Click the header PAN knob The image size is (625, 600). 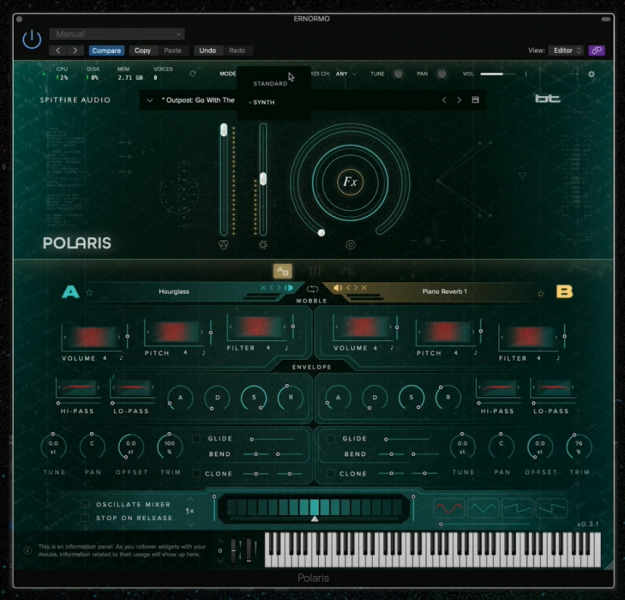(441, 74)
